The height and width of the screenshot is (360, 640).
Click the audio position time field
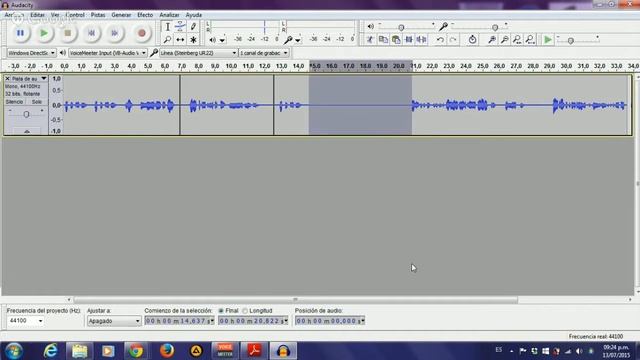pos(330,321)
